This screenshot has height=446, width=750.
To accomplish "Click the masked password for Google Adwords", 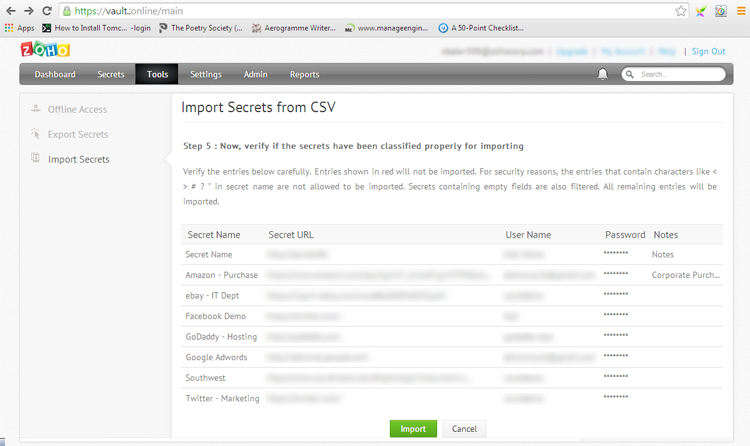I will coord(616,356).
